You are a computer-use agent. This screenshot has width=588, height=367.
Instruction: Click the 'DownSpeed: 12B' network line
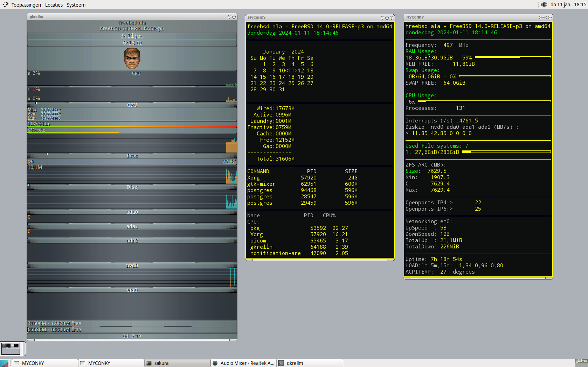(428, 234)
